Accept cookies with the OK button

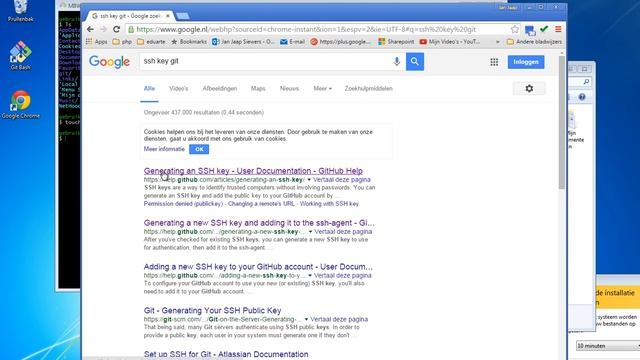[199, 149]
